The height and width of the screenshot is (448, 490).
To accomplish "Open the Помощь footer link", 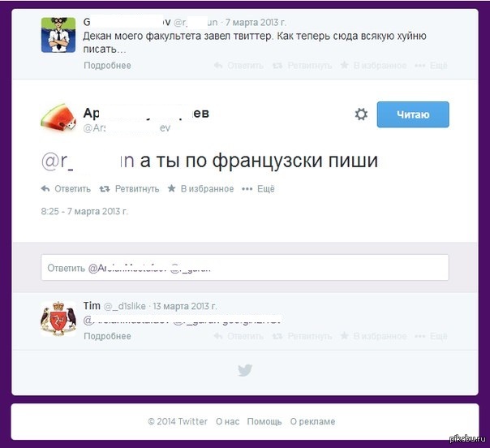I will pyautogui.click(x=264, y=421).
